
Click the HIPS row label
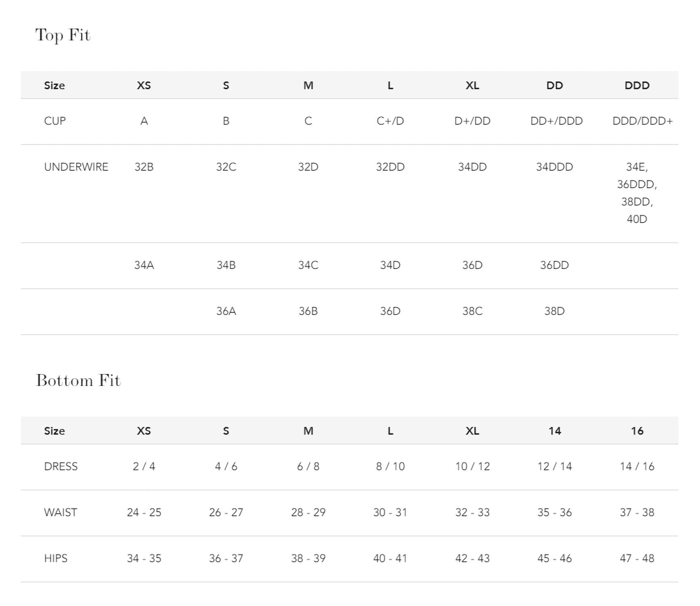click(x=56, y=559)
